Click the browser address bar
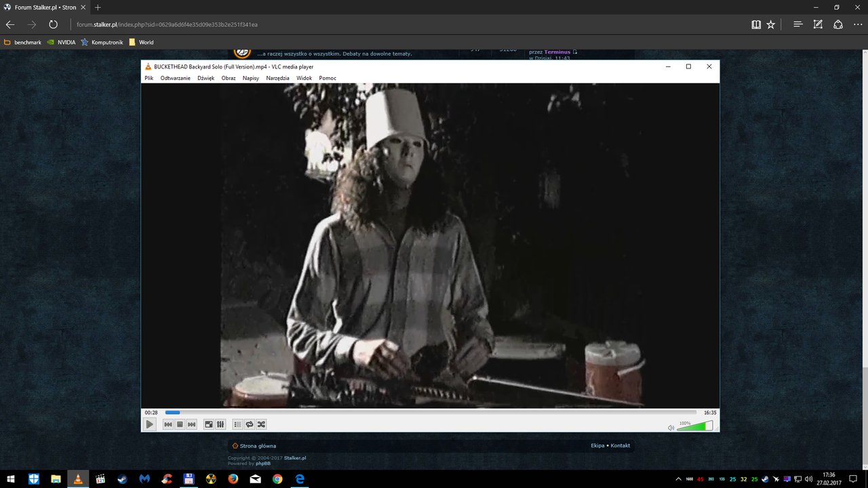This screenshot has width=868, height=488. point(407,24)
